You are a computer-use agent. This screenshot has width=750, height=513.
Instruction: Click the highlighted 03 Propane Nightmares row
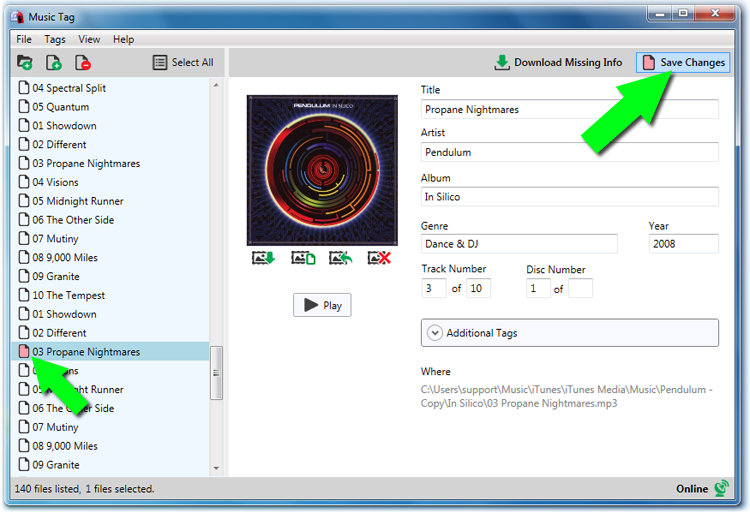click(x=110, y=351)
